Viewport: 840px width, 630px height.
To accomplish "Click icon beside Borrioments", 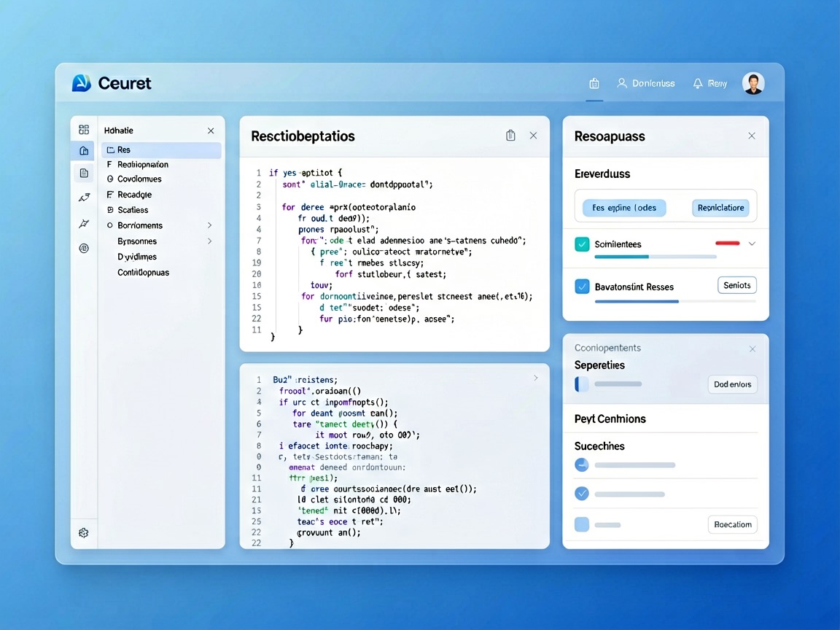I will click(x=110, y=225).
